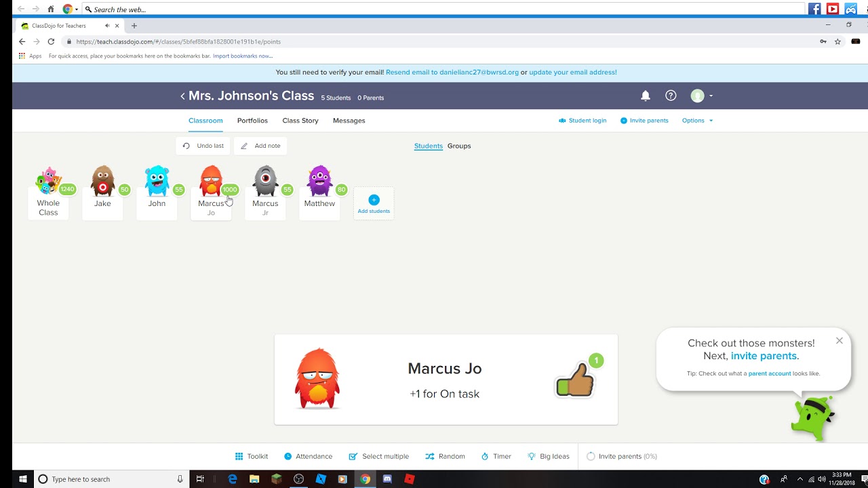This screenshot has width=868, height=488.
Task: Click Invite parents (0%) progress
Action: pyautogui.click(x=622, y=456)
